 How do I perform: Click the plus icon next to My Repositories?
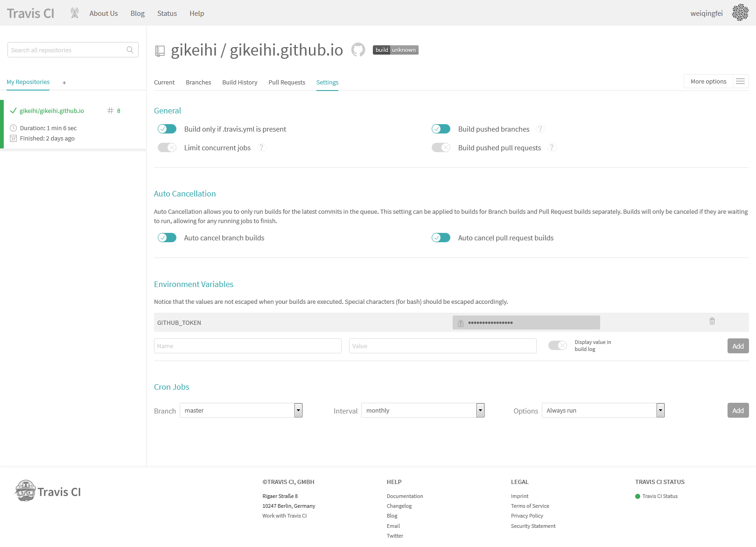coord(64,83)
